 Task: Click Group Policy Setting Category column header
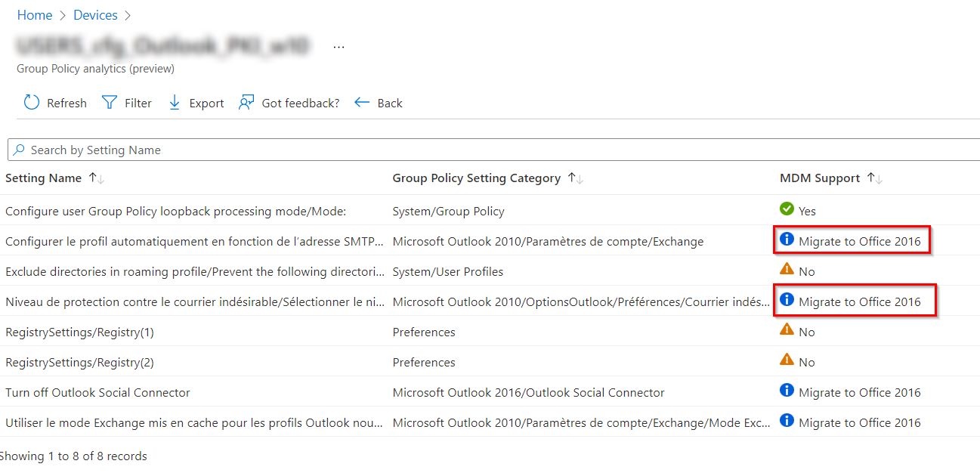pyautogui.click(x=476, y=178)
